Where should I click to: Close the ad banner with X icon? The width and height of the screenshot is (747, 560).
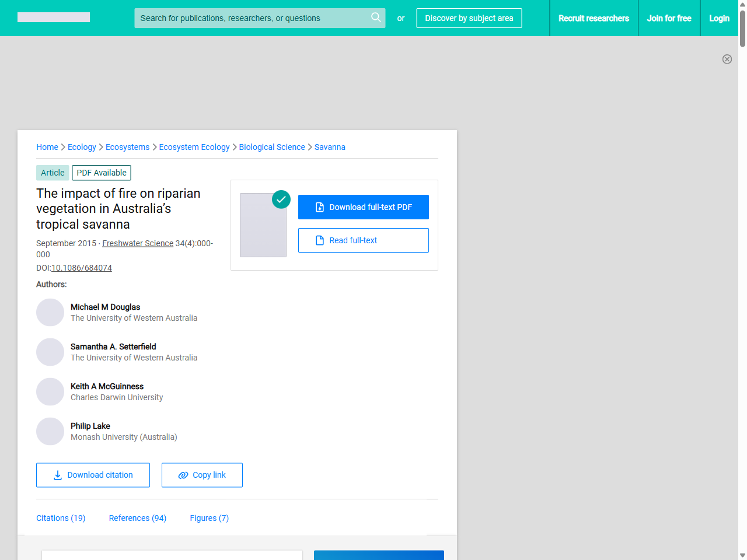727,59
